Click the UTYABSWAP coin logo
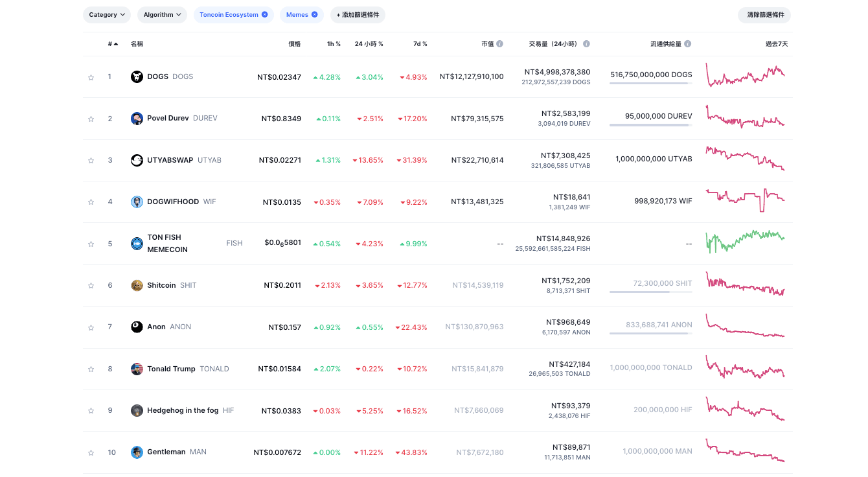Viewport: 868px width, 477px height. tap(137, 160)
